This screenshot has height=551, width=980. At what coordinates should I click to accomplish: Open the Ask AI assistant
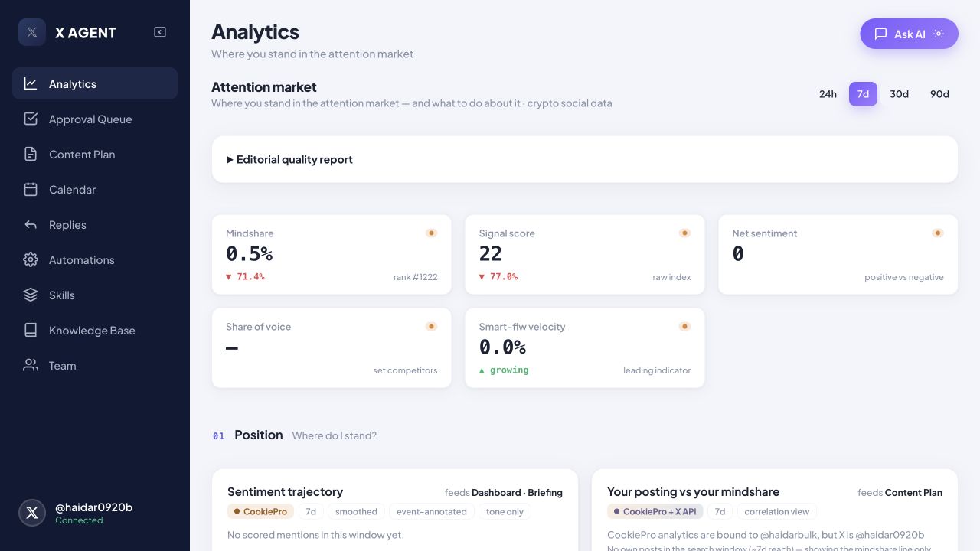(x=909, y=34)
